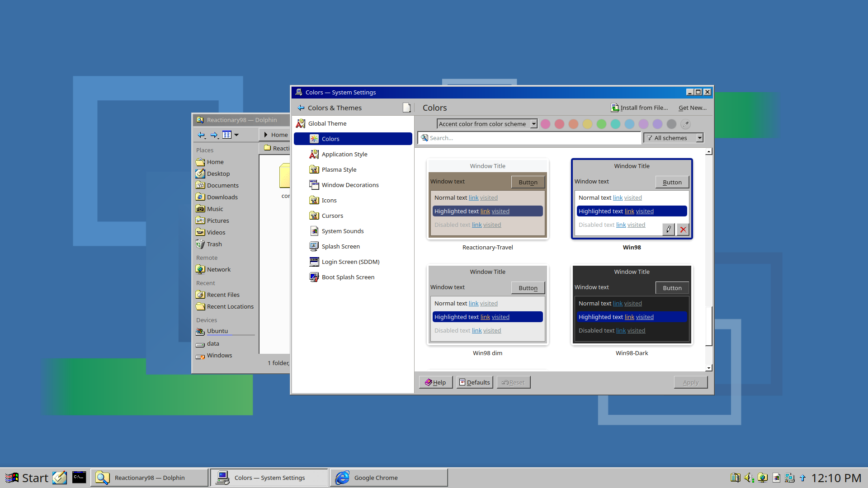
Task: Expand the All schemes filter dropdown
Action: (673, 138)
